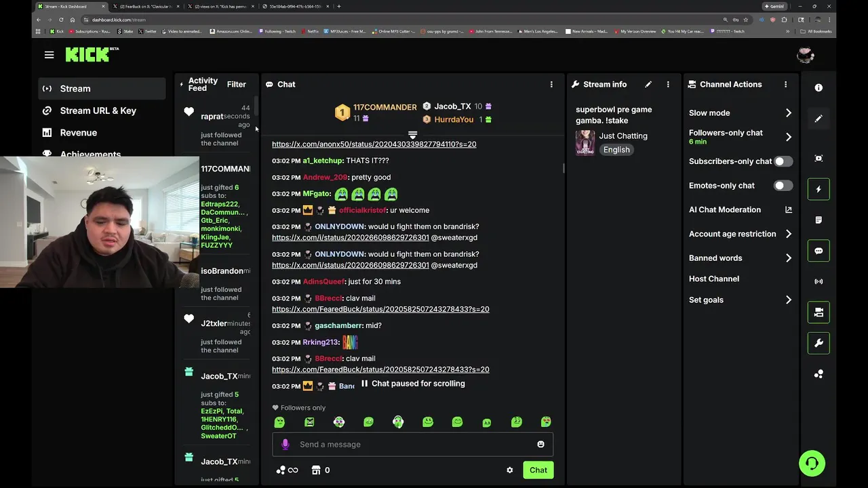This screenshot has width=868, height=488.
Task: Open the user profile avatar menu
Action: [x=806, y=55]
